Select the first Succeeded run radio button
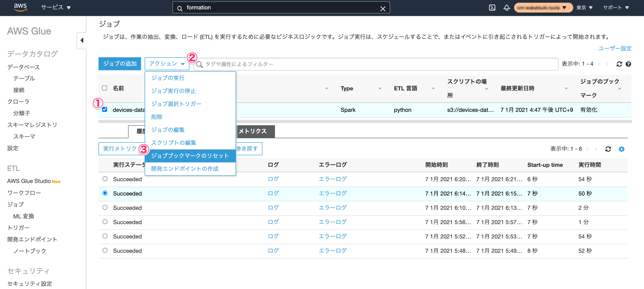Image resolution: width=644 pixels, height=289 pixels. 105,179
